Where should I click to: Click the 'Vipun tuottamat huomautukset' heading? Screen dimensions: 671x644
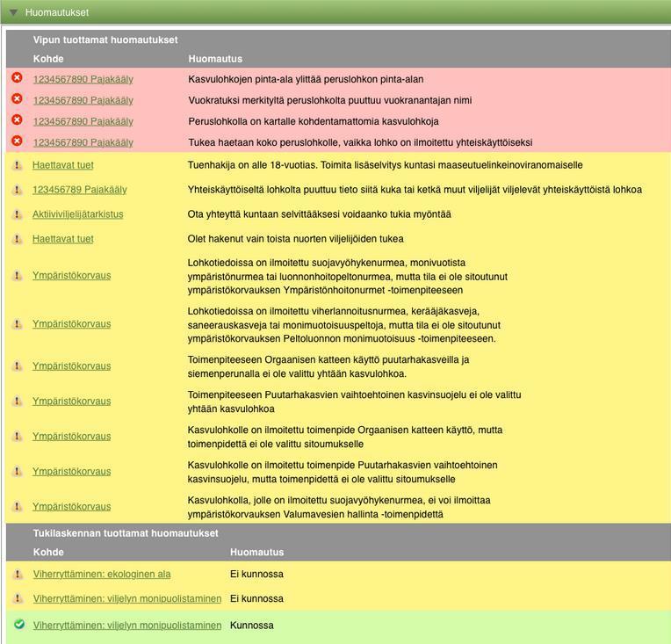(105, 40)
